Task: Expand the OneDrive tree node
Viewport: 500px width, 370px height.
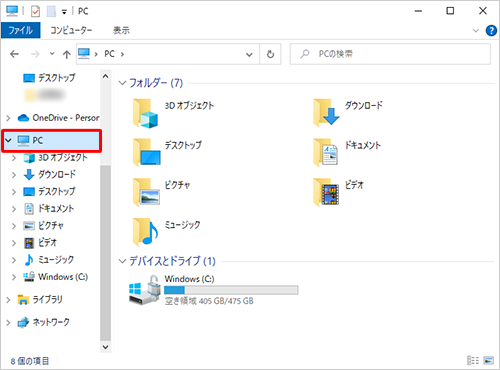Action: pos(8,118)
